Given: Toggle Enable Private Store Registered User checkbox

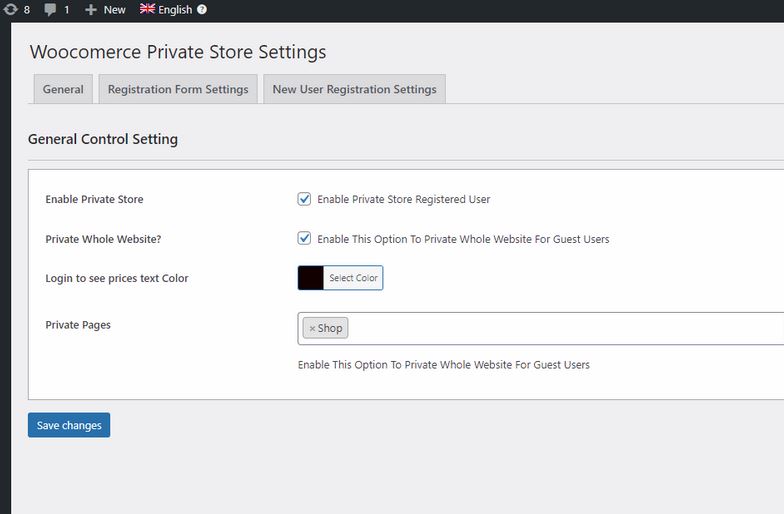Looking at the screenshot, I should pyautogui.click(x=304, y=199).
